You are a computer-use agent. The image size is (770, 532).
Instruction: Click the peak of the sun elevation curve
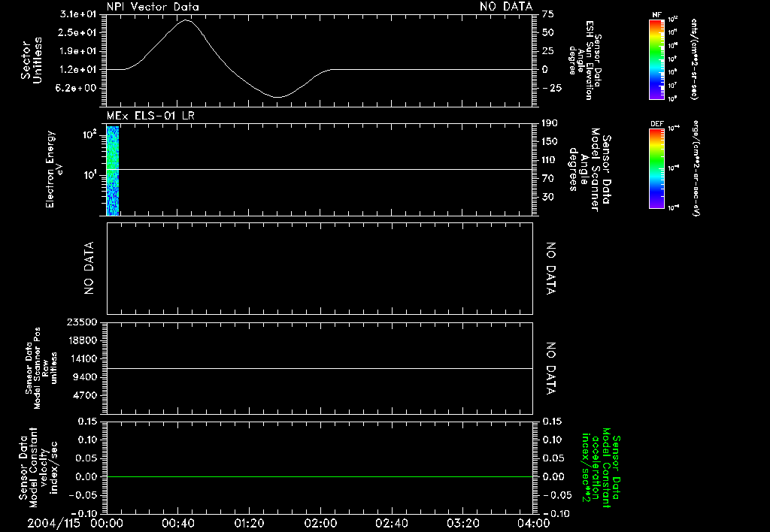tap(186, 20)
